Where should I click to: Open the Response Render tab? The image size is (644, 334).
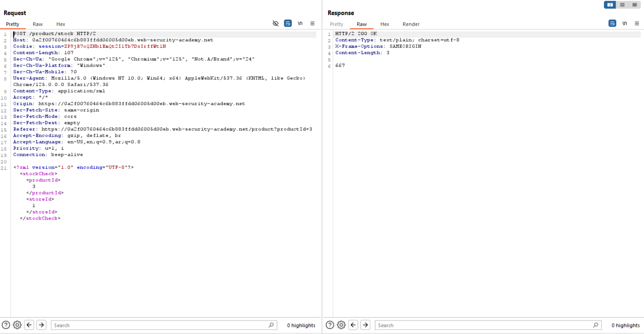[x=411, y=24]
